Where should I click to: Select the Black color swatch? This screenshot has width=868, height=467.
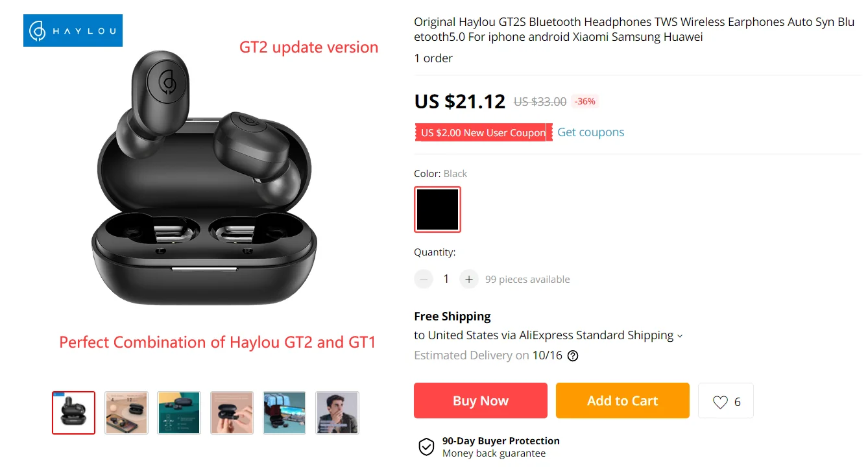click(438, 210)
